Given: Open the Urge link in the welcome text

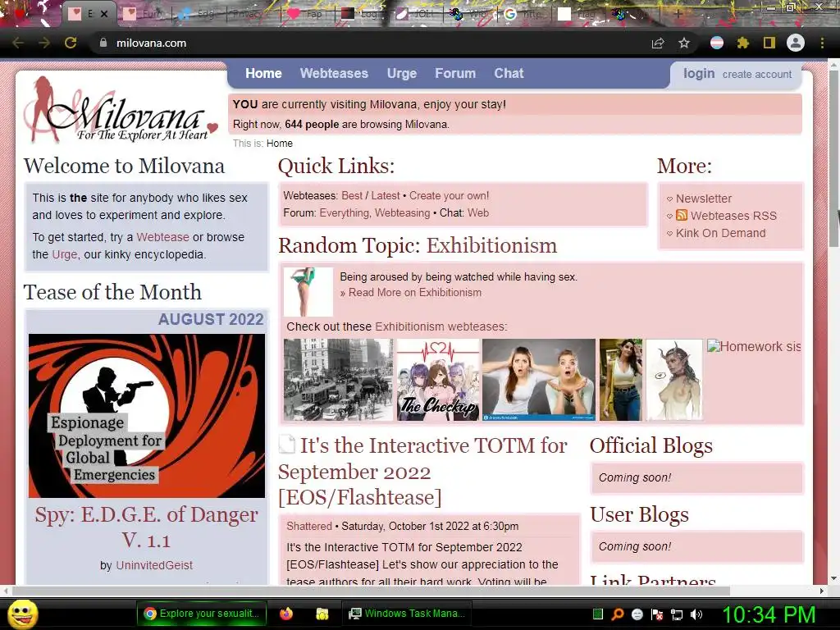Looking at the screenshot, I should pos(64,254).
